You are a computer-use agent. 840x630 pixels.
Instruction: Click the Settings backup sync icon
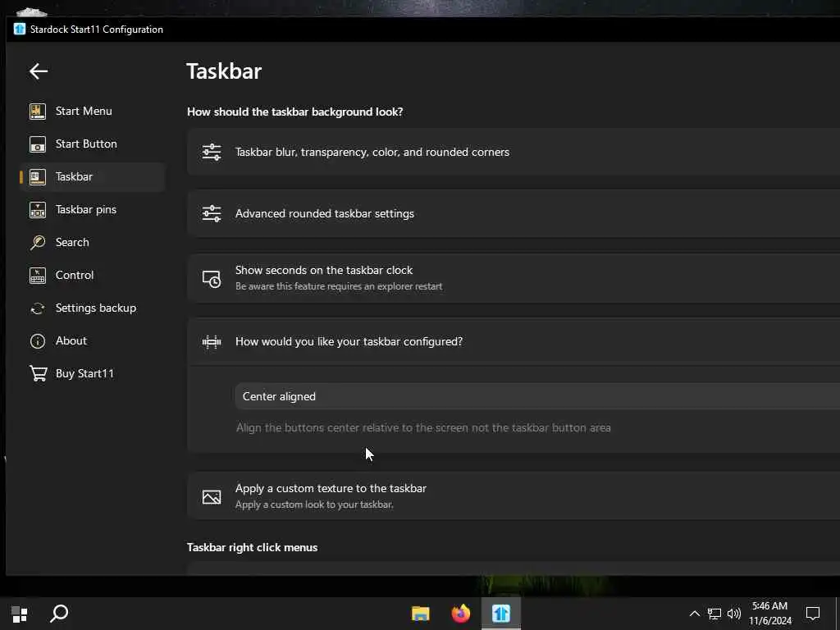[38, 308]
